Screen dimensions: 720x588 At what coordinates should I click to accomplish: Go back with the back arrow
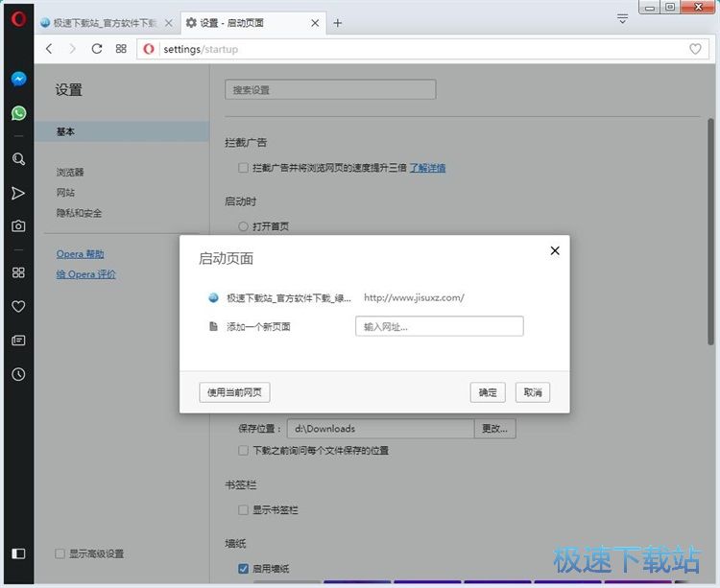(49, 49)
